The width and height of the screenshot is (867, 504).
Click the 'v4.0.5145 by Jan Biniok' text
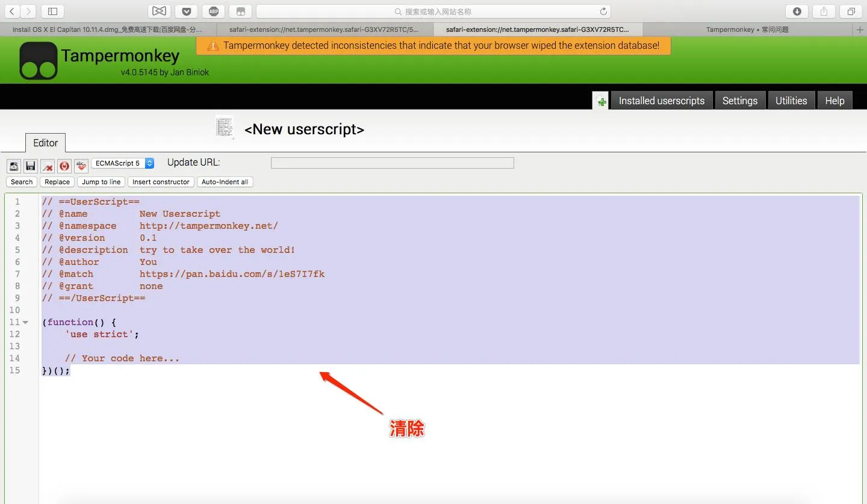(165, 72)
